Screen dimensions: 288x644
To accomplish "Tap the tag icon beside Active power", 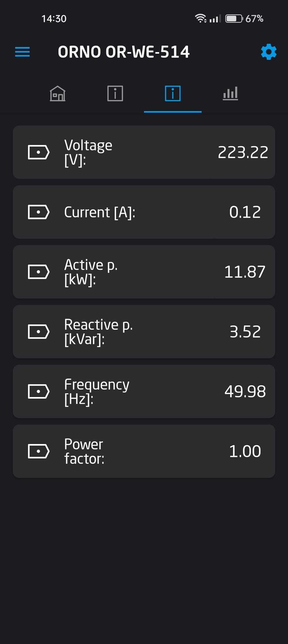I will [39, 272].
